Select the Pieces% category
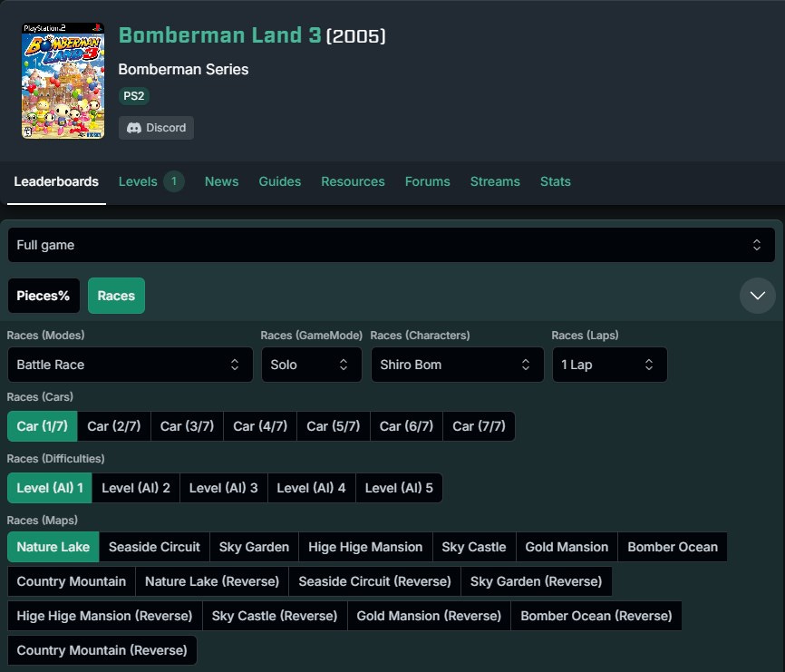 44,296
